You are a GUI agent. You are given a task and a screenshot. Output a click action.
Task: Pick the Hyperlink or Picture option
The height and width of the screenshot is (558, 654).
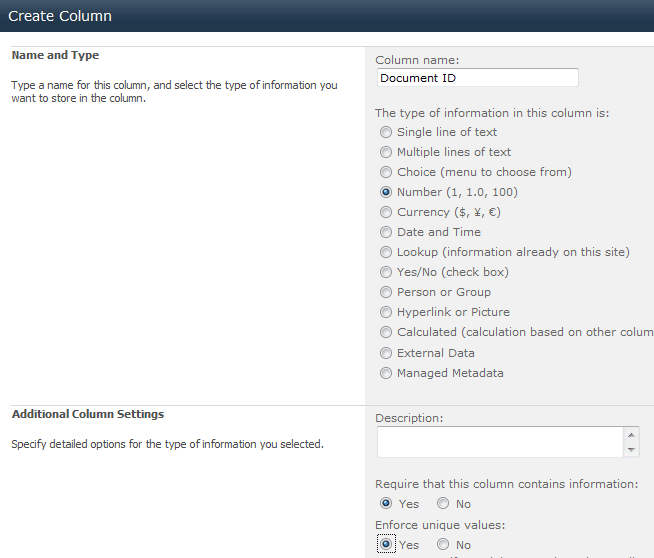386,312
